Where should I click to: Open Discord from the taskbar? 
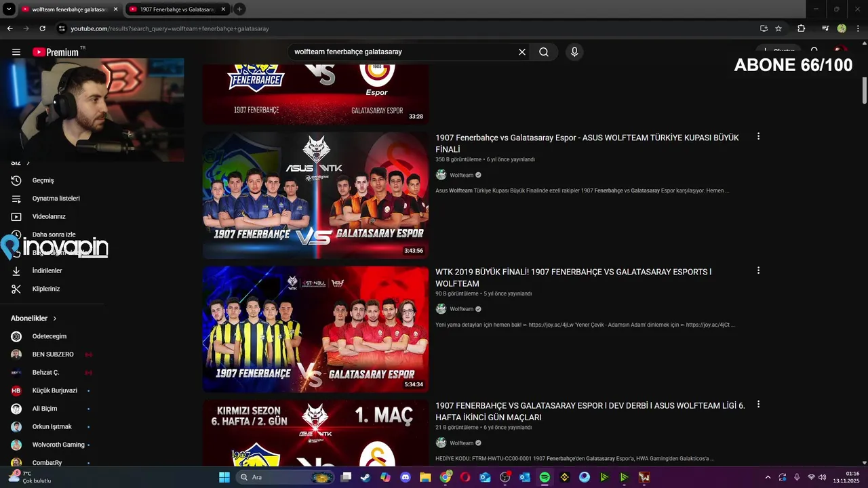(x=406, y=477)
